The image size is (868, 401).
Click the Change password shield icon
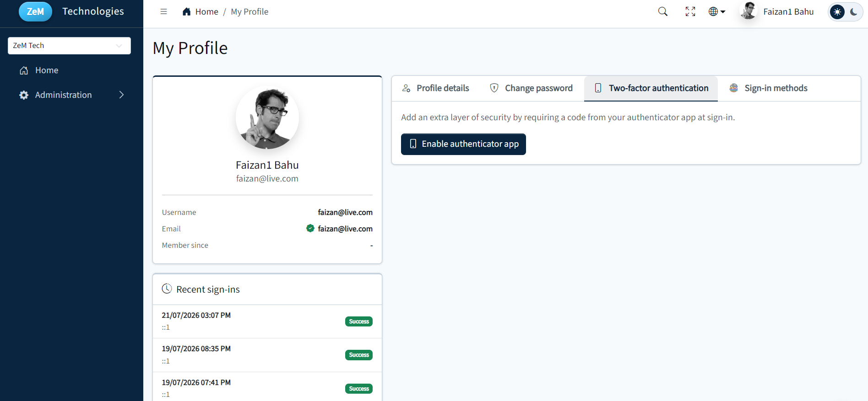[494, 88]
